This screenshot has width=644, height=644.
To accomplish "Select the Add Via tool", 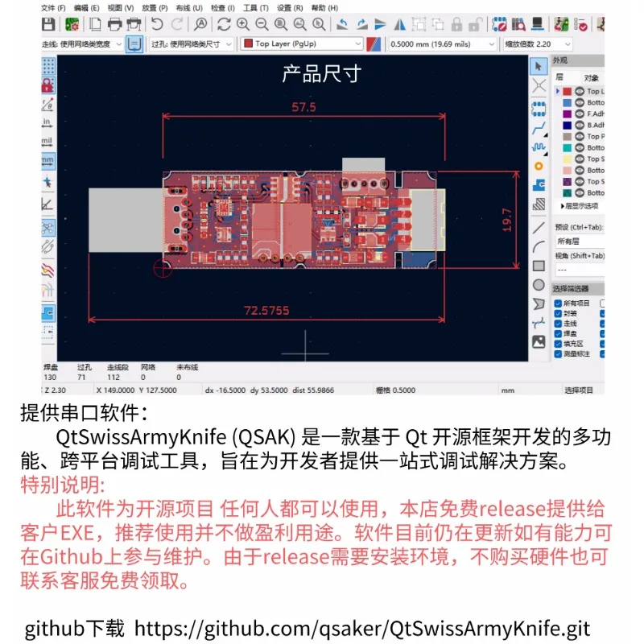I will 539,167.
